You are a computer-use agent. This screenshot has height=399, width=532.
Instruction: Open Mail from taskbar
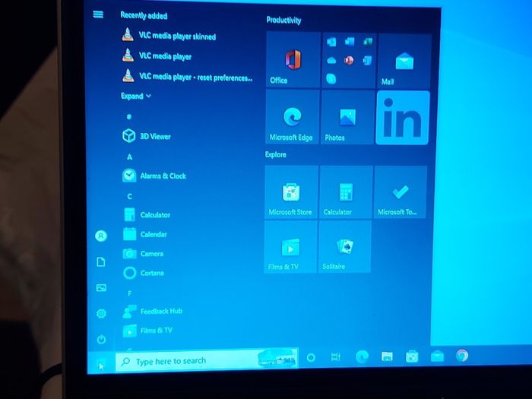tap(437, 356)
